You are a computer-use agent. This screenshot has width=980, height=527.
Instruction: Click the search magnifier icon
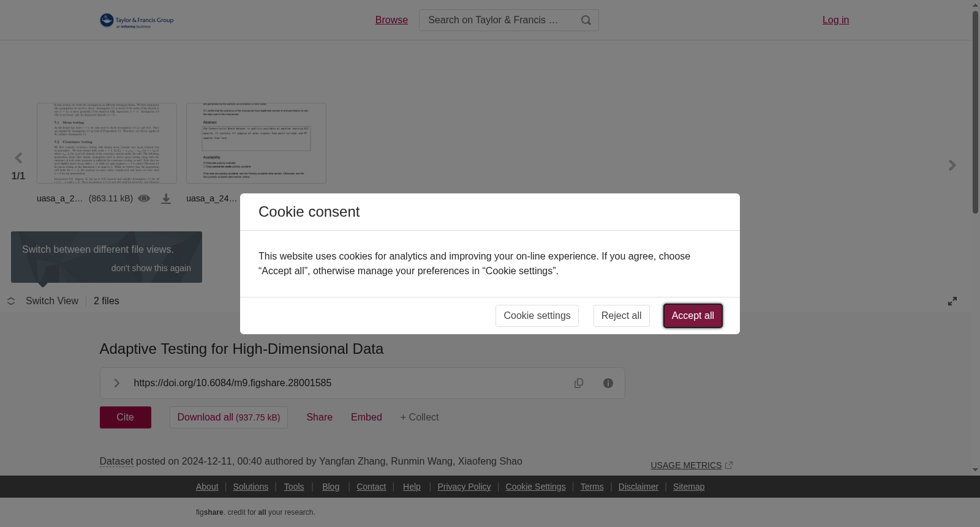pos(586,20)
